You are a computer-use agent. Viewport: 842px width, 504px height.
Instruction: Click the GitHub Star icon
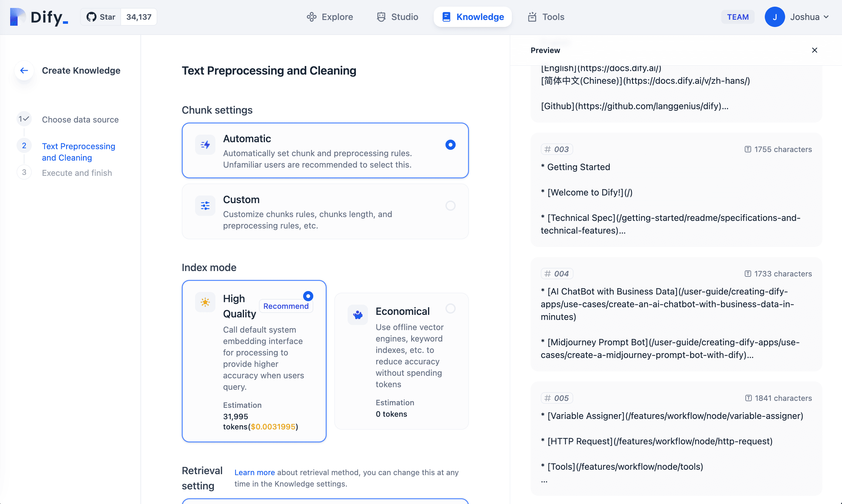pyautogui.click(x=92, y=17)
